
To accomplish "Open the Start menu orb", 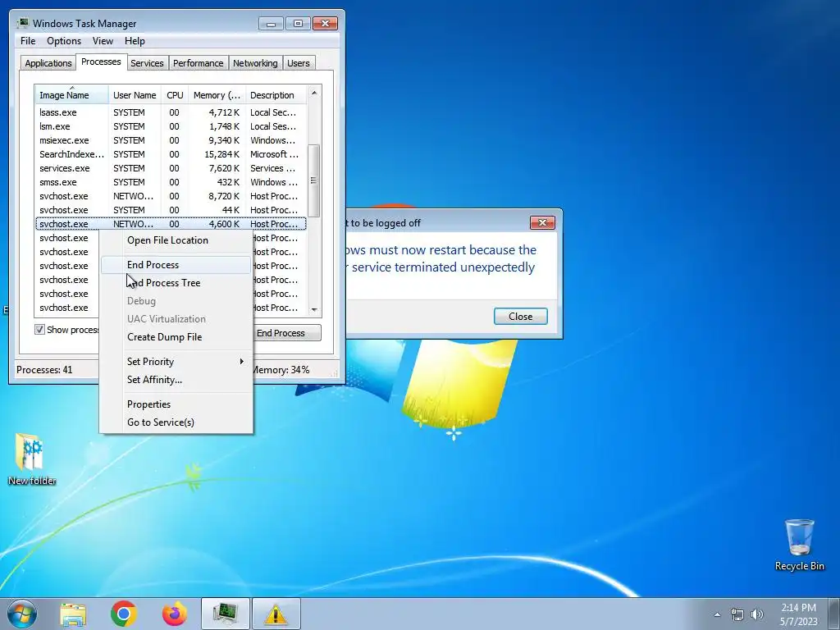I will coord(21,614).
